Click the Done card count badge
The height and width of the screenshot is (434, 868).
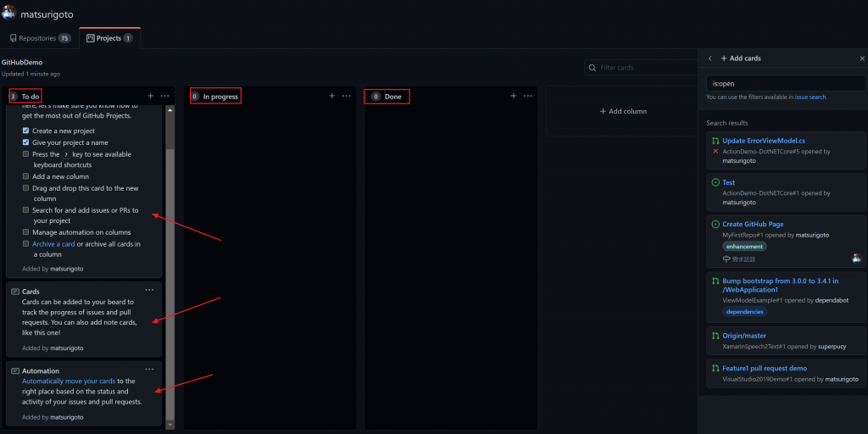[x=376, y=97]
